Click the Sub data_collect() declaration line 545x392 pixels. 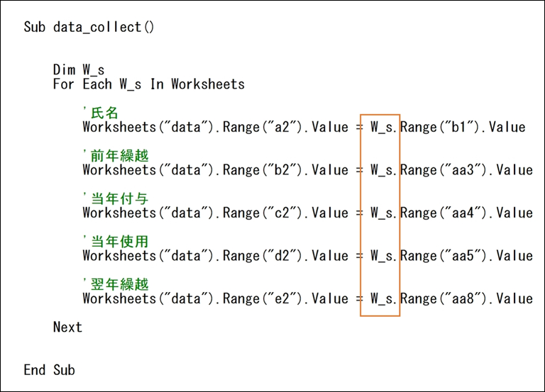[89, 27]
